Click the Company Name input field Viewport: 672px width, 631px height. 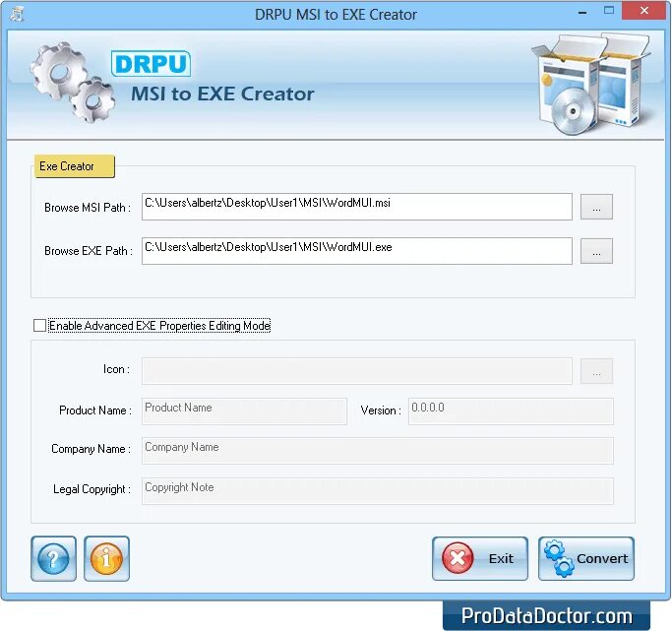tap(378, 451)
